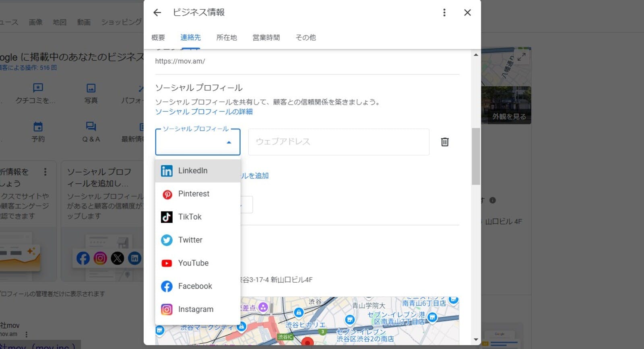Click the red location pin on the map
644x349 pixels.
(308, 342)
